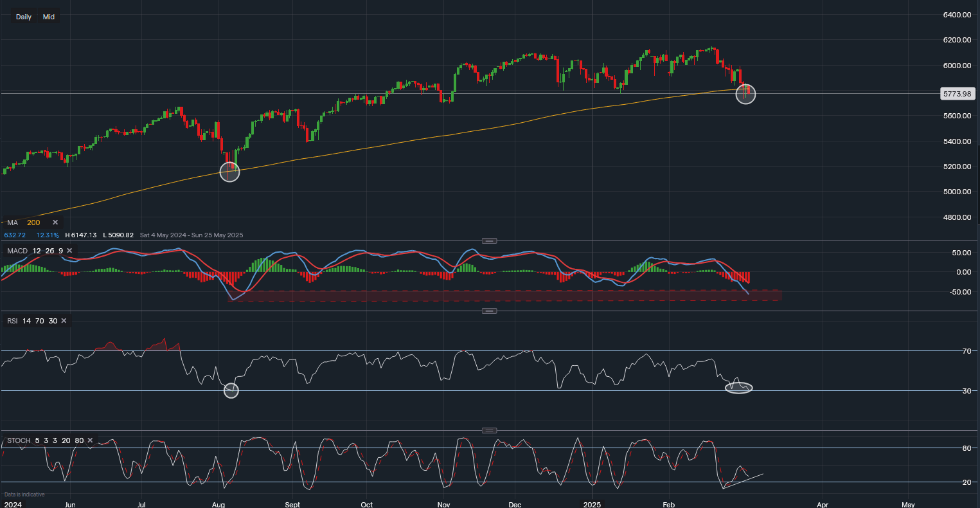This screenshot has height=508, width=980.
Task: Grab the divider handle between price and MACD
Action: pyautogui.click(x=490, y=240)
